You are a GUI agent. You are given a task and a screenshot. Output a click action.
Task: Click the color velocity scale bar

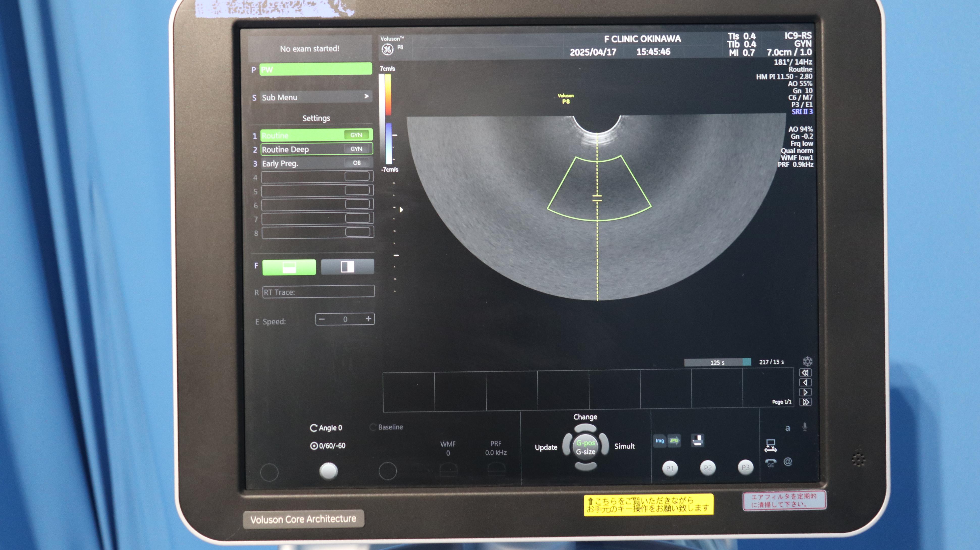click(x=388, y=119)
